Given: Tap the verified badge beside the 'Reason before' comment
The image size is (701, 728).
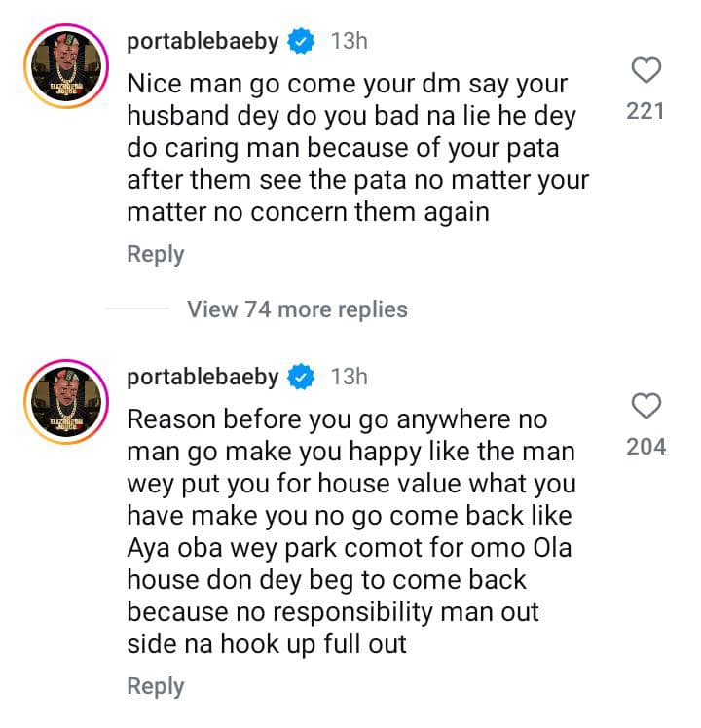Looking at the screenshot, I should [x=302, y=377].
